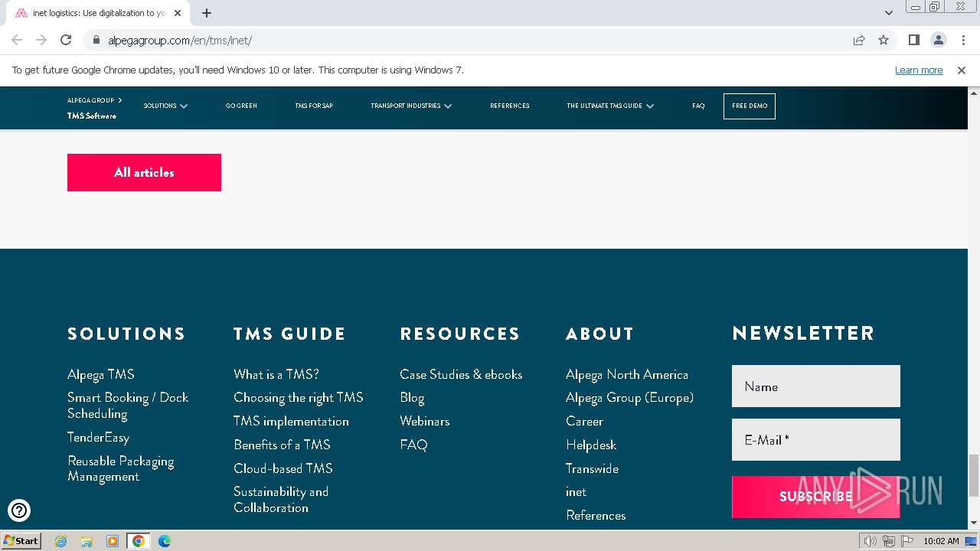Click Learn more about Chrome updates
The width and height of the screenshot is (980, 551).
919,70
